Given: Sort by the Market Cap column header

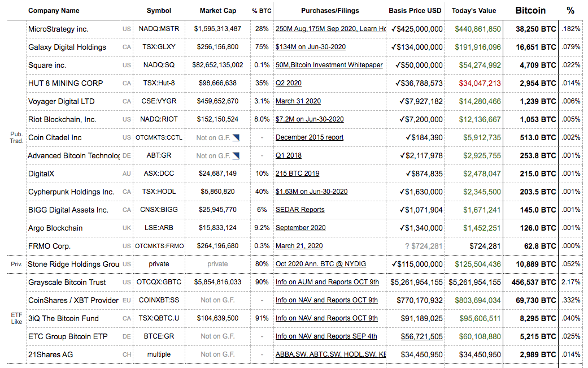Looking at the screenshot, I should click(x=218, y=11).
